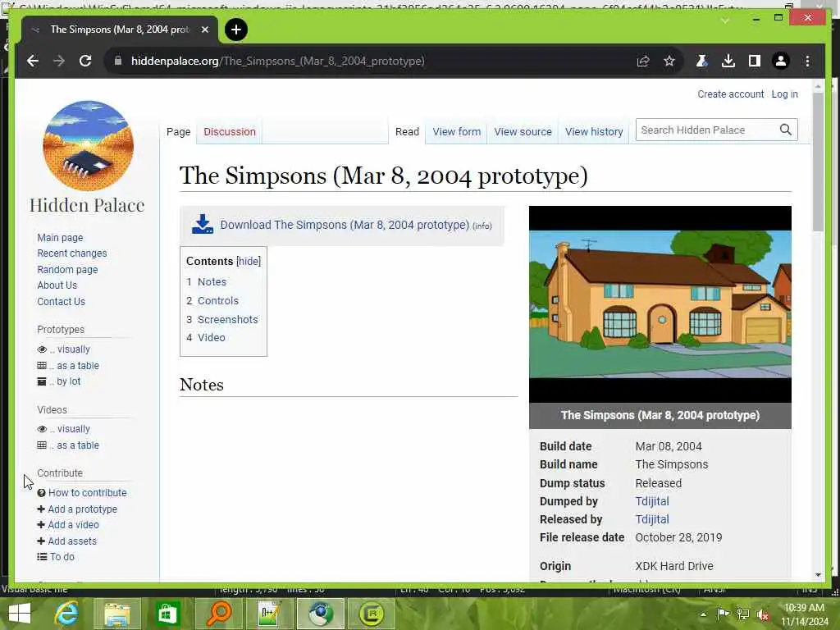The image size is (840, 630).
Task: Open Windows Store from taskbar
Action: point(167,614)
